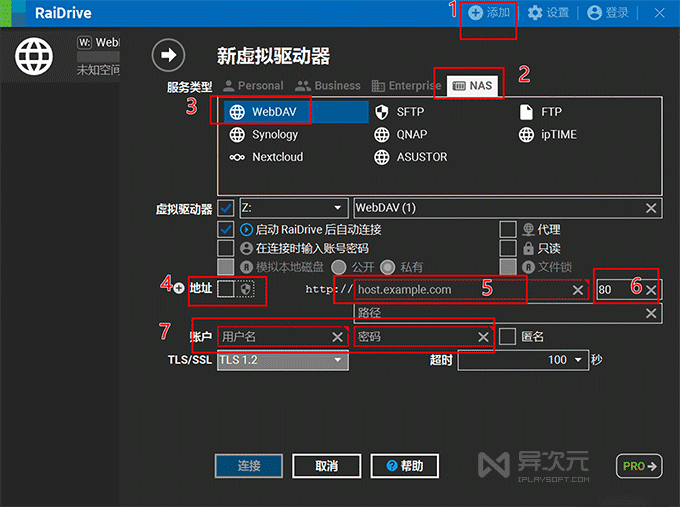Select the NAS service tab

point(472,86)
